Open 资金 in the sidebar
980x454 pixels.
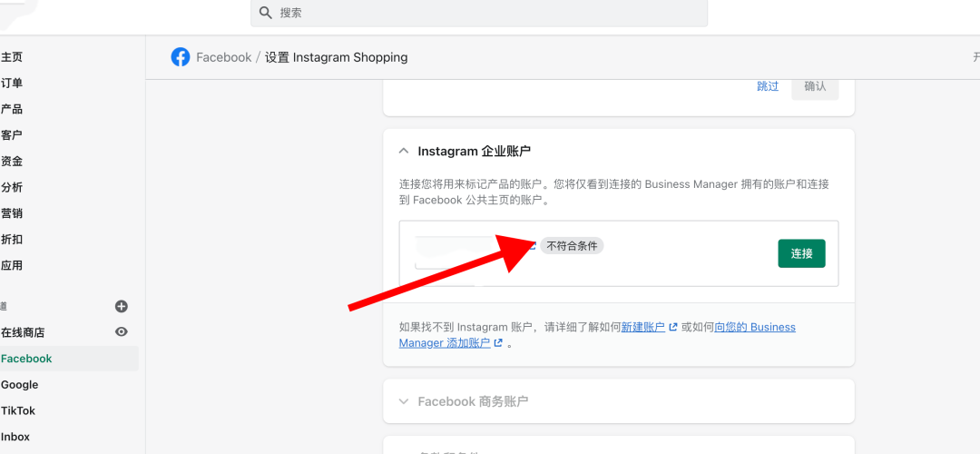(x=12, y=162)
